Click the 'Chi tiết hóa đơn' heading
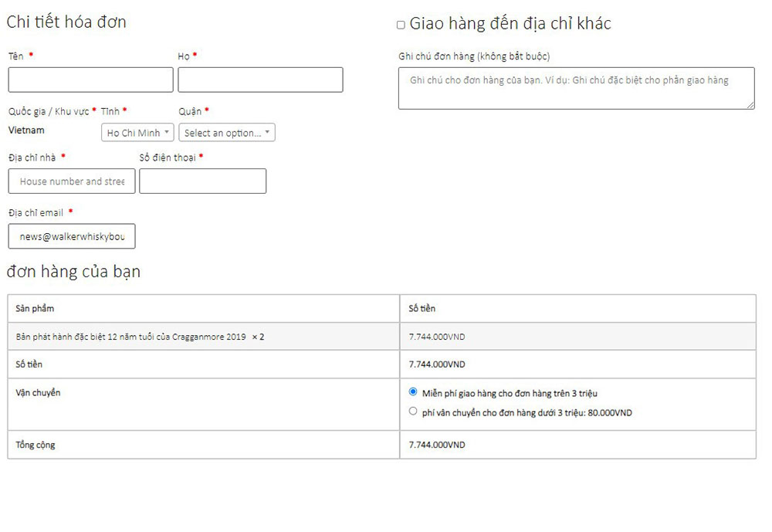The height and width of the screenshot is (532, 772). (66, 22)
